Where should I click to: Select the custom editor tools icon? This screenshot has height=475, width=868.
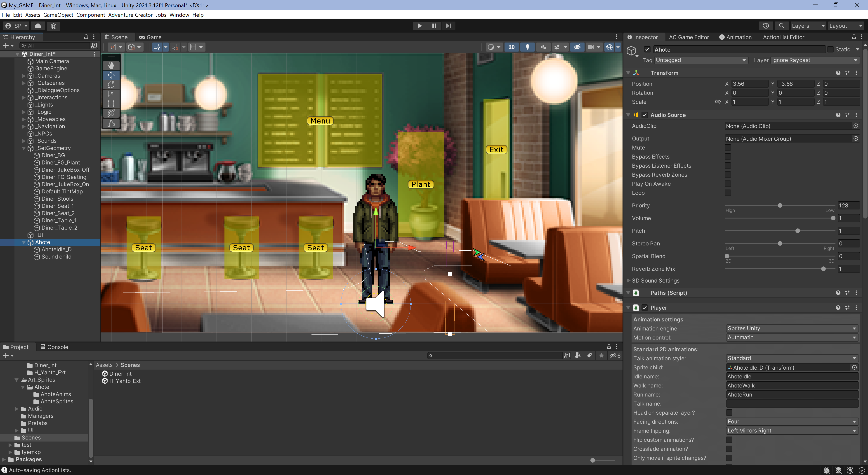tap(111, 123)
